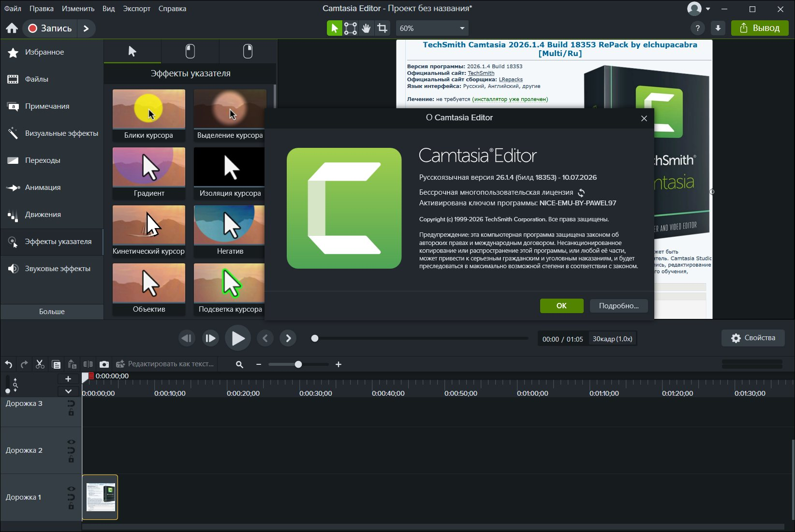Screen dimensions: 795x532
Task: Open the Визуальные эффекты panel
Action: [x=52, y=133]
